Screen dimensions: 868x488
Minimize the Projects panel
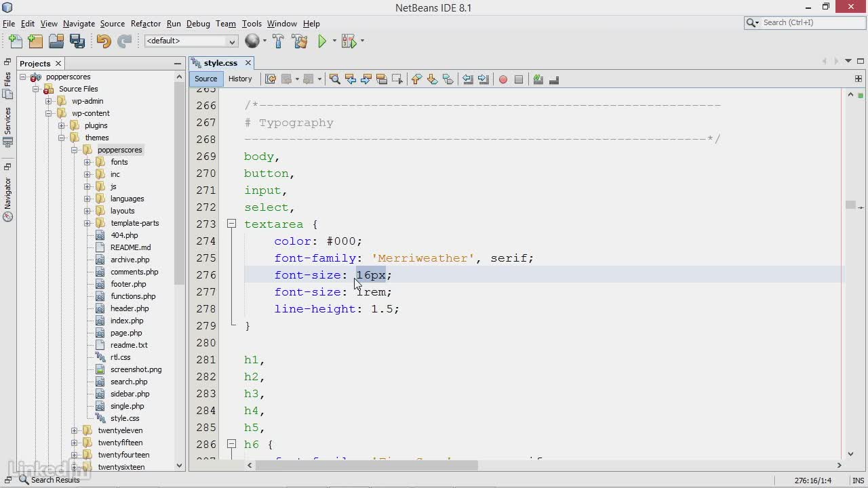coord(177,64)
